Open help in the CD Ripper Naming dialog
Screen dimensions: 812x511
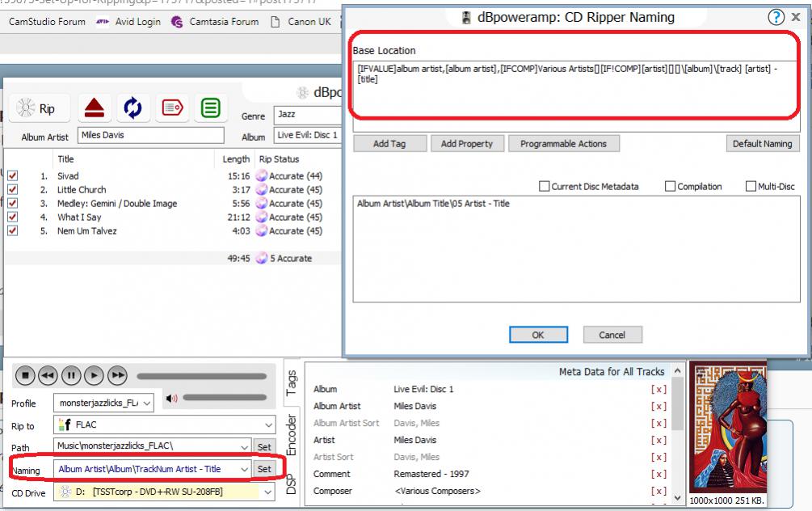pyautogui.click(x=776, y=18)
